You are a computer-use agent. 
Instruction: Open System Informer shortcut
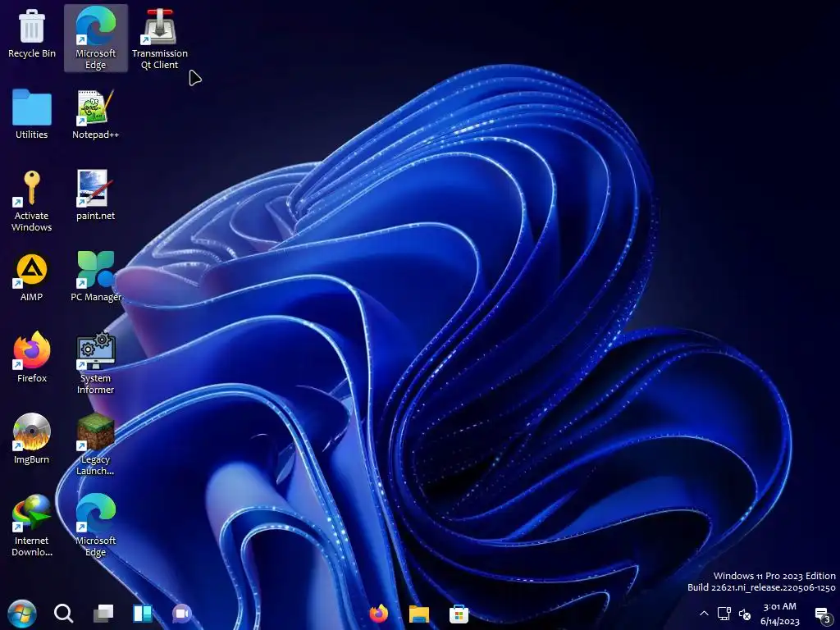tap(95, 363)
